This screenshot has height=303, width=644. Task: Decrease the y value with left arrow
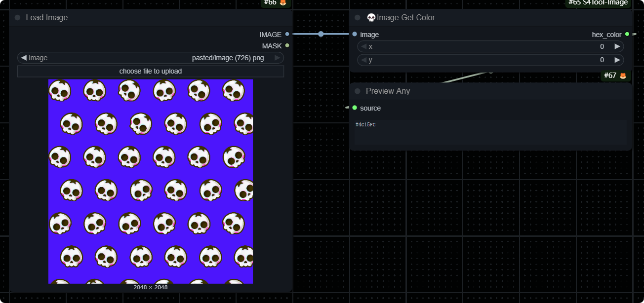tap(364, 60)
